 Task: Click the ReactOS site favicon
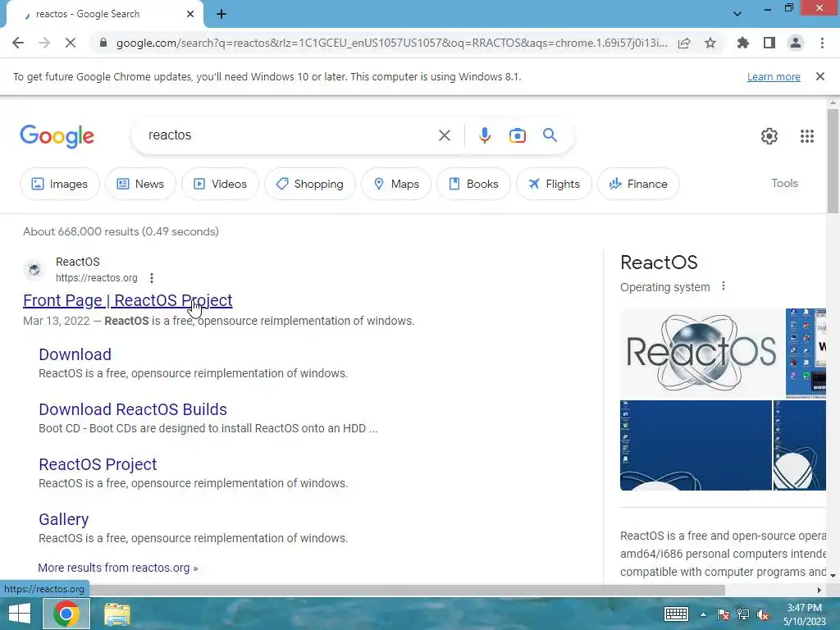[x=34, y=269]
